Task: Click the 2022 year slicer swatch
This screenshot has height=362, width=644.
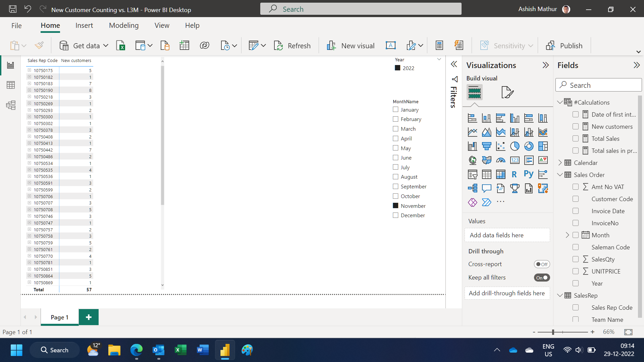Action: 397,68
